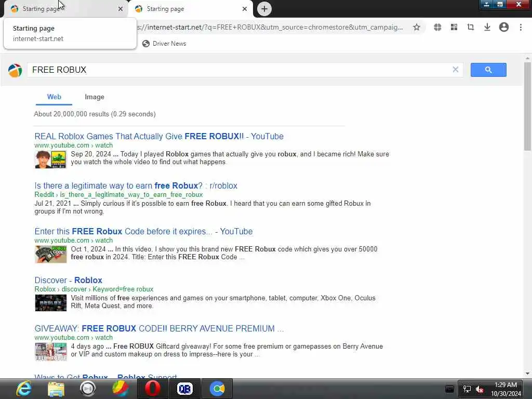The height and width of the screenshot is (399, 532).
Task: Open the browser three-dot menu
Action: (x=521, y=27)
